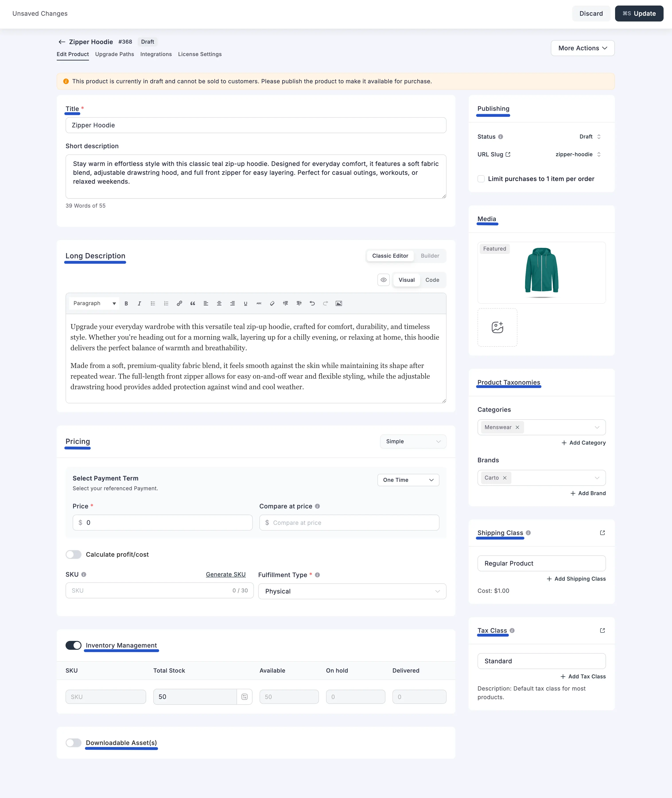The width and height of the screenshot is (672, 798).
Task: Add a hyperlink using the editor toolbar
Action: [x=179, y=303]
